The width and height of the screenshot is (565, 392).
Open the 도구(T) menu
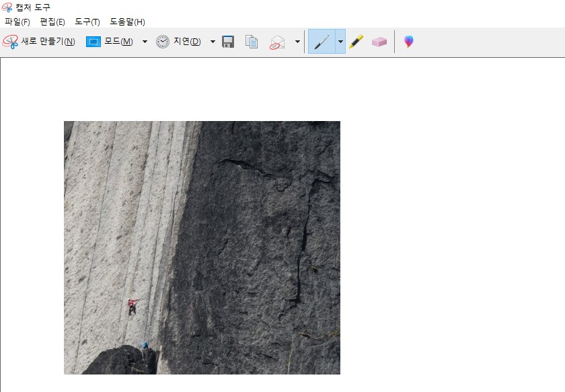[87, 22]
